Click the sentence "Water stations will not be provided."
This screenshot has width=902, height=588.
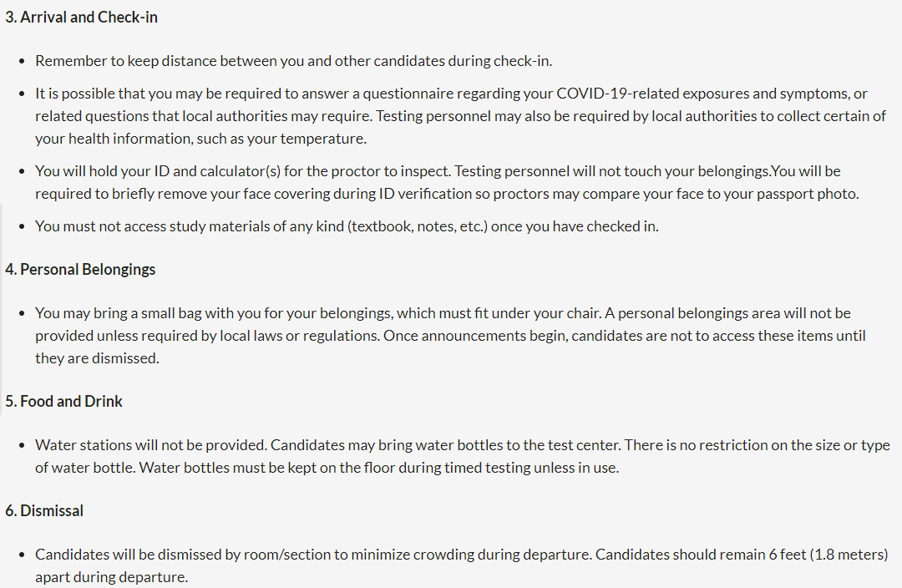tap(151, 445)
